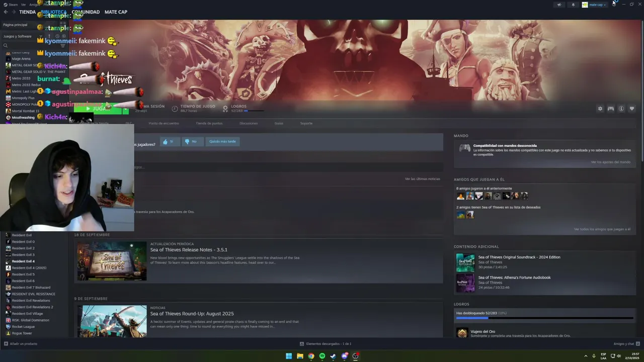Open Spotify on taskbar
The width and height of the screenshot is (644, 362).
[322, 356]
